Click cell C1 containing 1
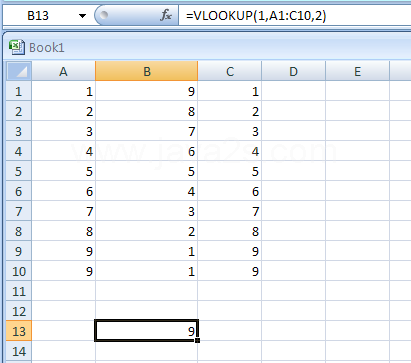 click(230, 91)
